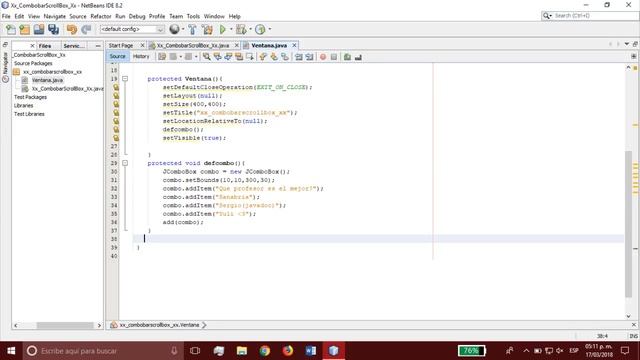Select Xx_CombobarScrollBox_Xx.java in project tree
Screen dimensions: 640x360
pyautogui.click(x=67, y=89)
